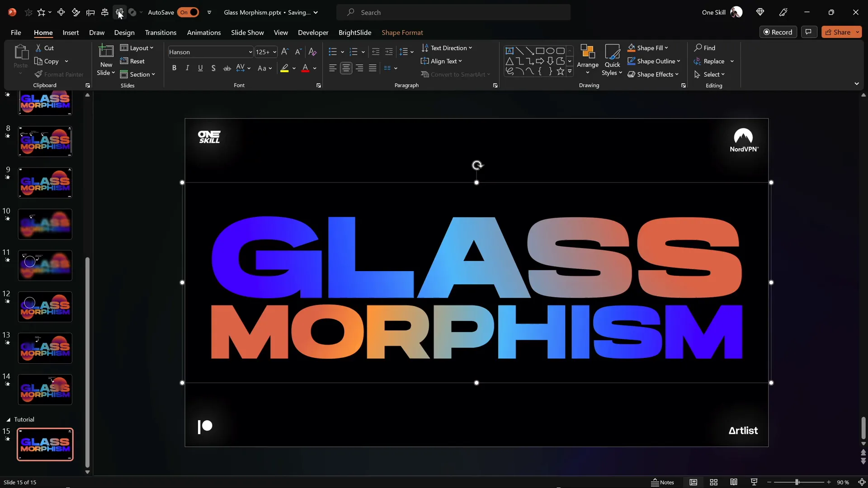Toggle bold formatting
868x488 pixels.
coord(174,68)
